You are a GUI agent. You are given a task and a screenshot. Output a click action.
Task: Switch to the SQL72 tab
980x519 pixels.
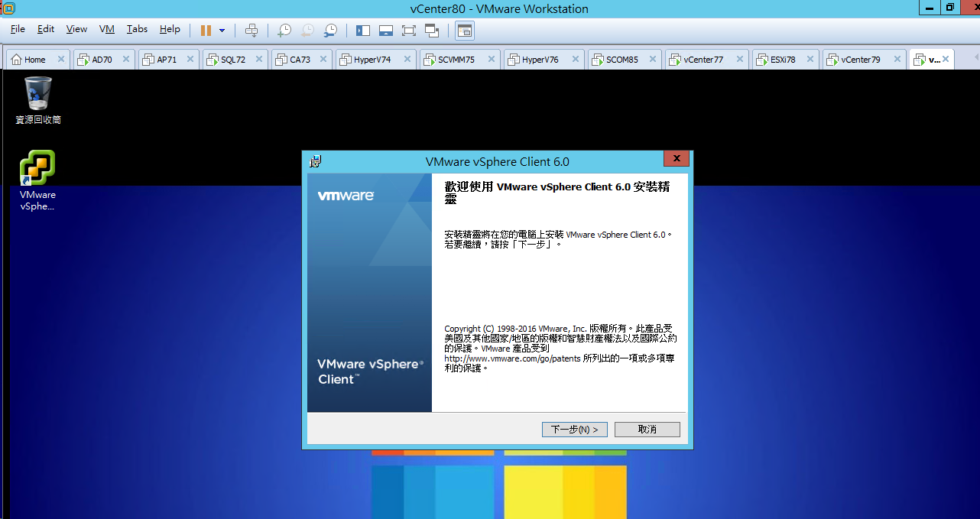233,60
